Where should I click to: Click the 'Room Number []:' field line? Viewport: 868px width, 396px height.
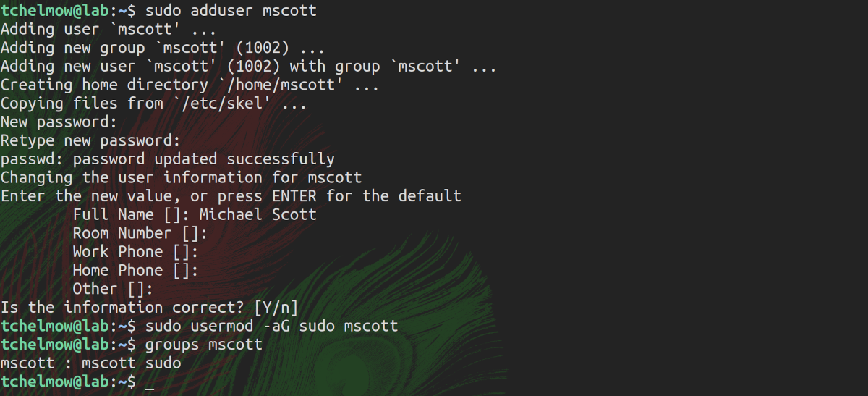pos(140,233)
